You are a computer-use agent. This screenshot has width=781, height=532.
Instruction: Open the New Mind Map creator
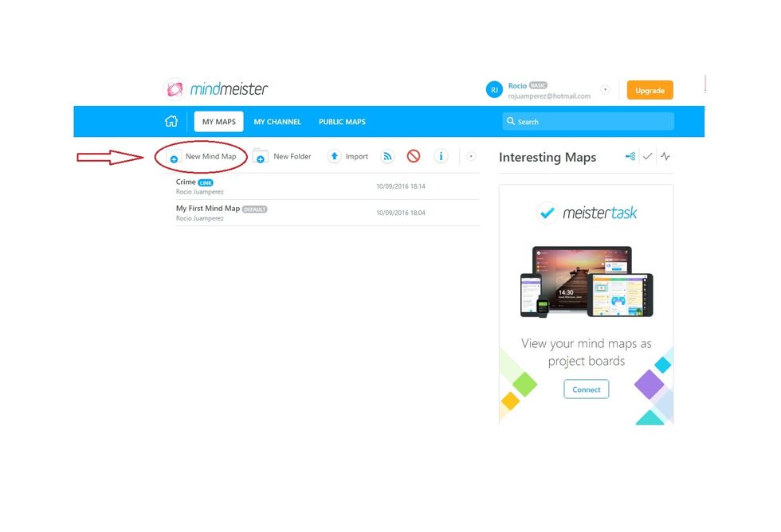click(x=199, y=156)
